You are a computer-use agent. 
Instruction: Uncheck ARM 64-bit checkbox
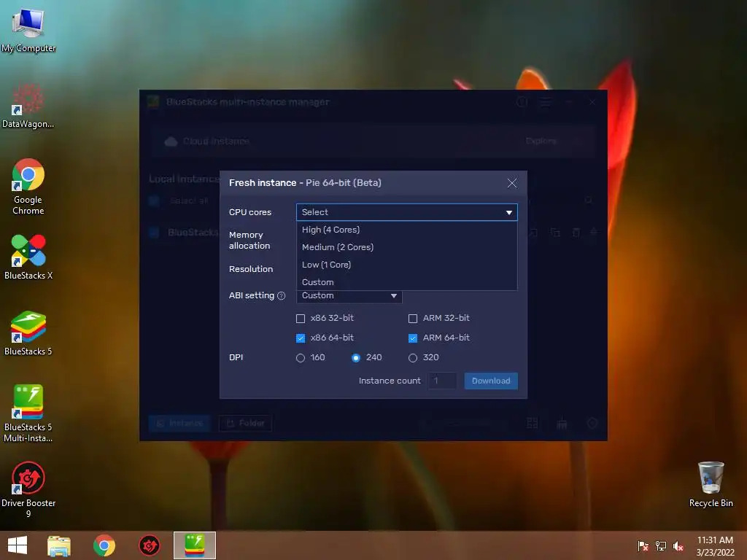coord(413,338)
